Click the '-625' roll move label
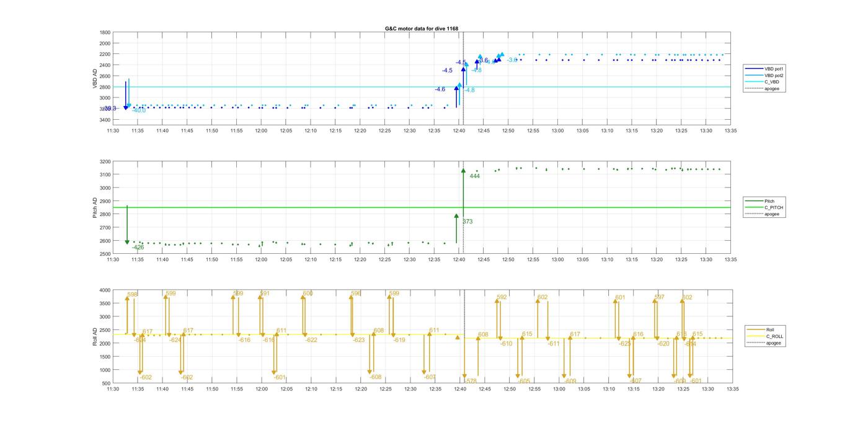Viewport: 868px width, 430px height. (625, 344)
